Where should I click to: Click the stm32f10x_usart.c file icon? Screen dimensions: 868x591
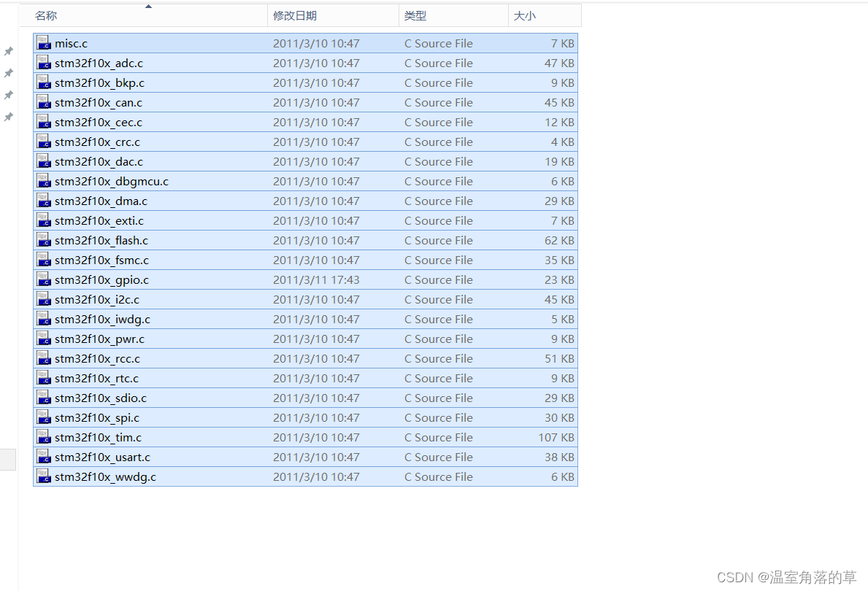44,457
